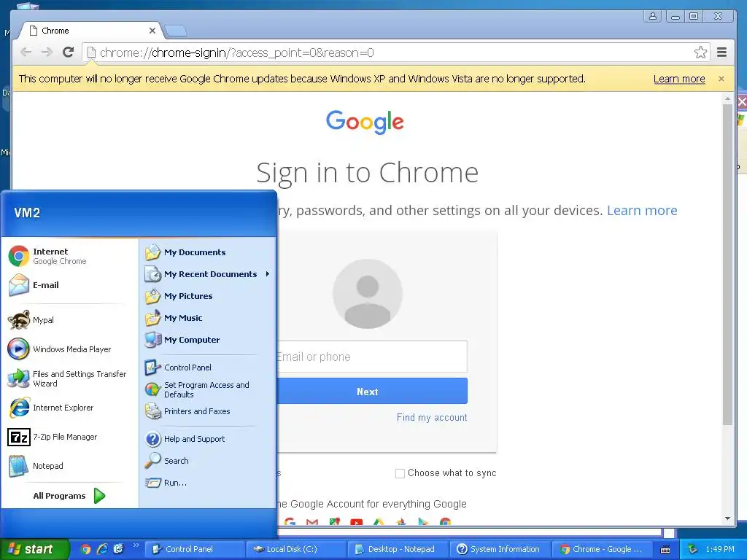Viewport: 747px width, 560px height.
Task: Click the Google logo on sign-in page
Action: click(x=365, y=122)
